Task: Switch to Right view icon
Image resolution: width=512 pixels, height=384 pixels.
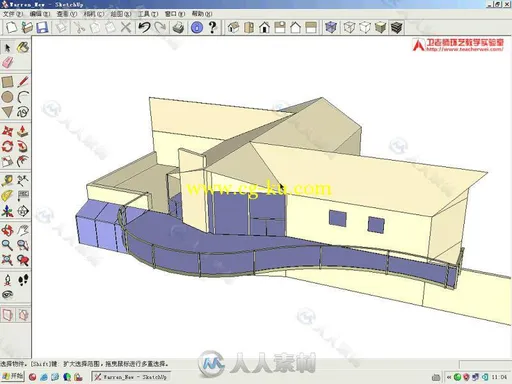Action: click(x=280, y=27)
